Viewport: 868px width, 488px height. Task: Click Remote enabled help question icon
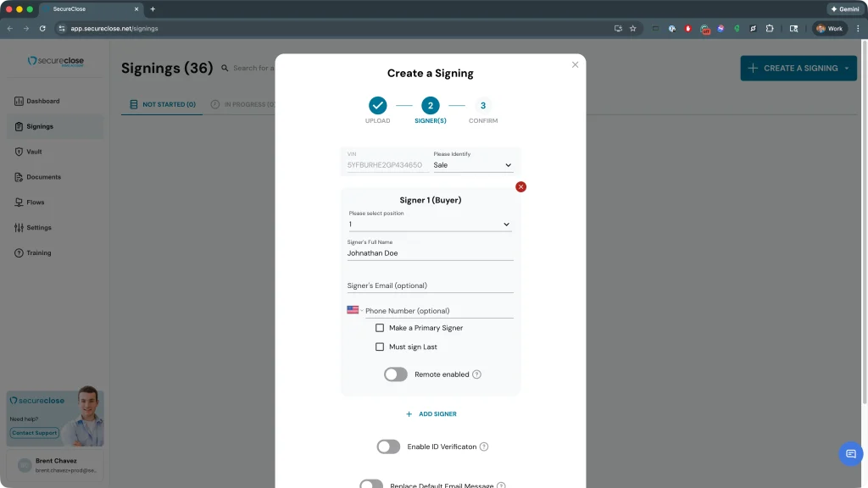[x=477, y=374]
